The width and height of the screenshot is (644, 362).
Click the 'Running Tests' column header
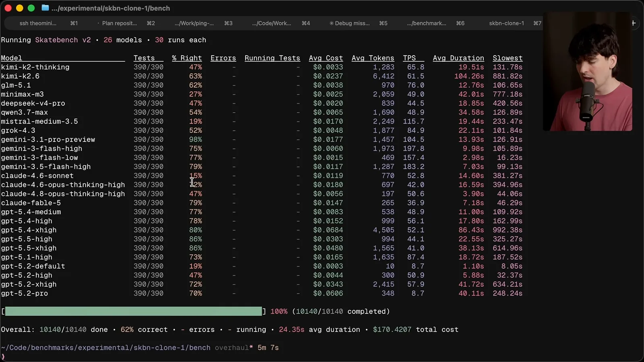(272, 58)
